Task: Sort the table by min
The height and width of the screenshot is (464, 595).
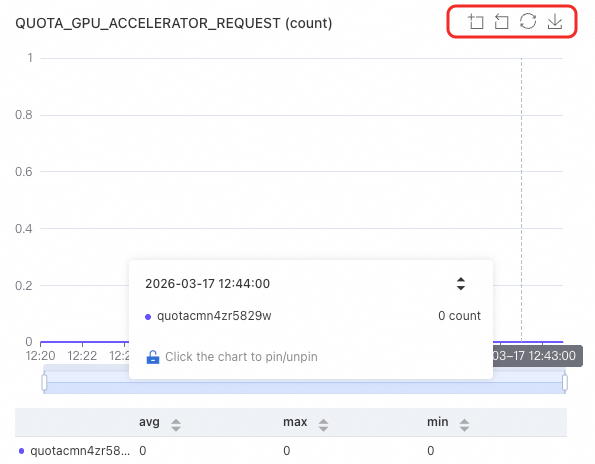Action: coord(464,425)
